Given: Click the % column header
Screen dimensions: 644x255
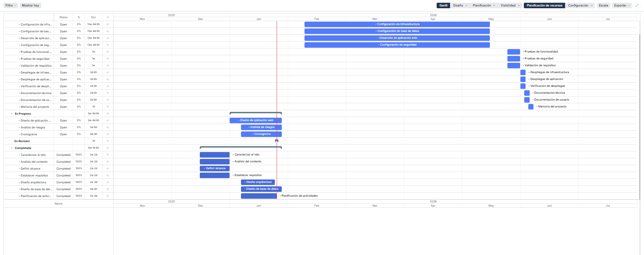Looking at the screenshot, I should 79,17.
